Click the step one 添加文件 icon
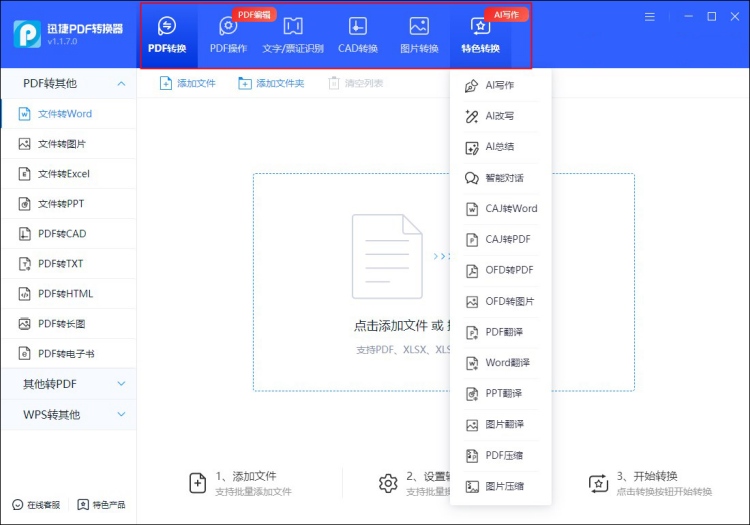 [198, 483]
